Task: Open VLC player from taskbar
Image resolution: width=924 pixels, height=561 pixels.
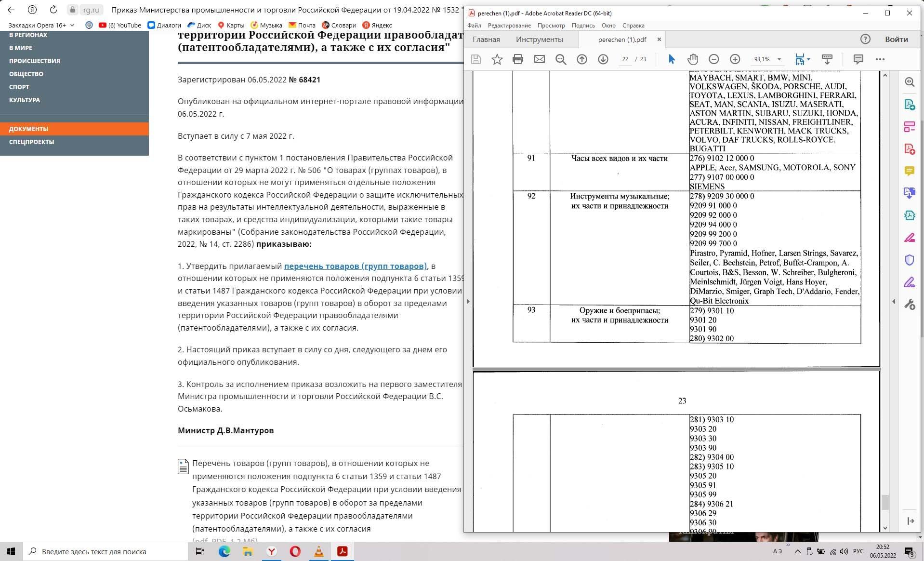Action: point(319,551)
